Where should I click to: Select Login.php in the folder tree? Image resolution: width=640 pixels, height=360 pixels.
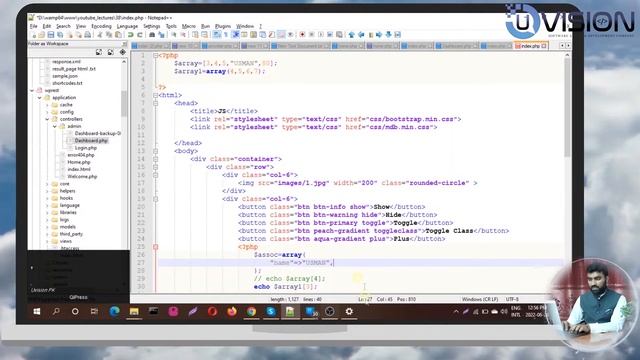click(86, 148)
